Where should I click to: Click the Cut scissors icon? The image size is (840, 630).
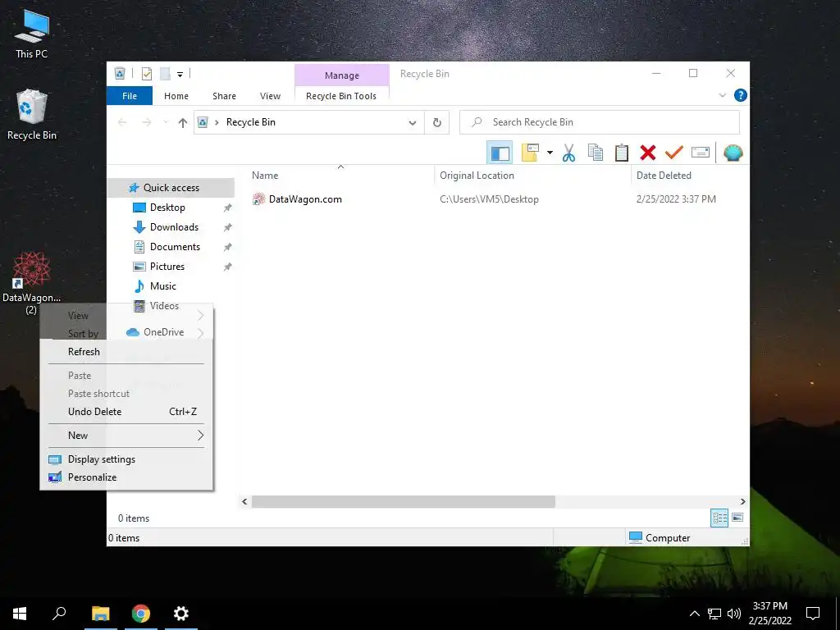(x=569, y=153)
